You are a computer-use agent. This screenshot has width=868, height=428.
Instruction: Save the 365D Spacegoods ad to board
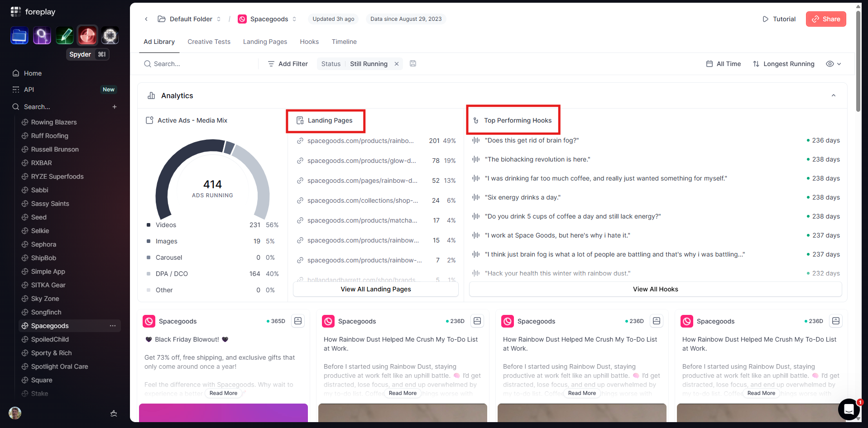[298, 321]
